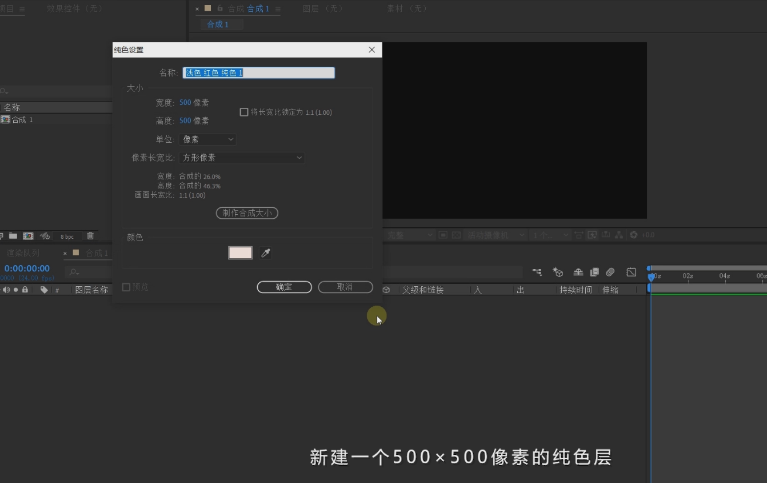Image resolution: width=767 pixels, height=483 pixels.
Task: Open the 单位 units dropdown
Action: (x=207, y=139)
